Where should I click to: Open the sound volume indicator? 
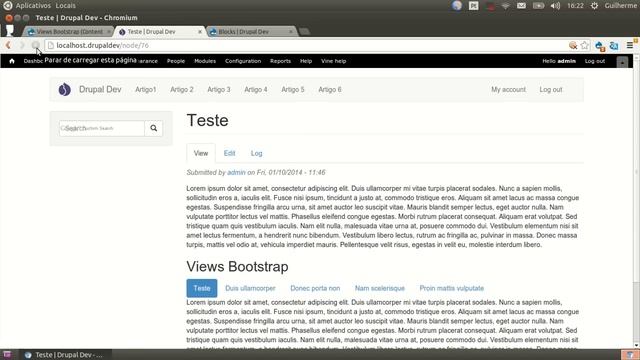coord(556,6)
